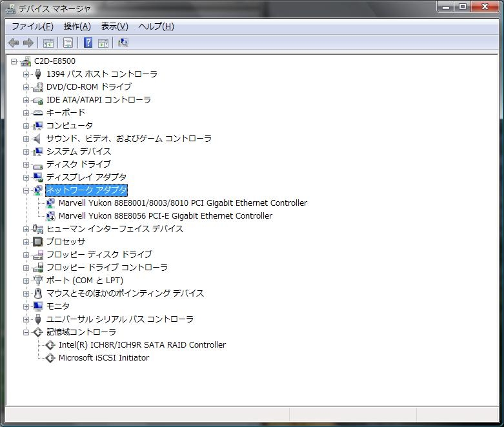This screenshot has height=427, width=504.
Task: Select the Marvell Yukon 88E8056 adapter icon
Action: click(50, 216)
